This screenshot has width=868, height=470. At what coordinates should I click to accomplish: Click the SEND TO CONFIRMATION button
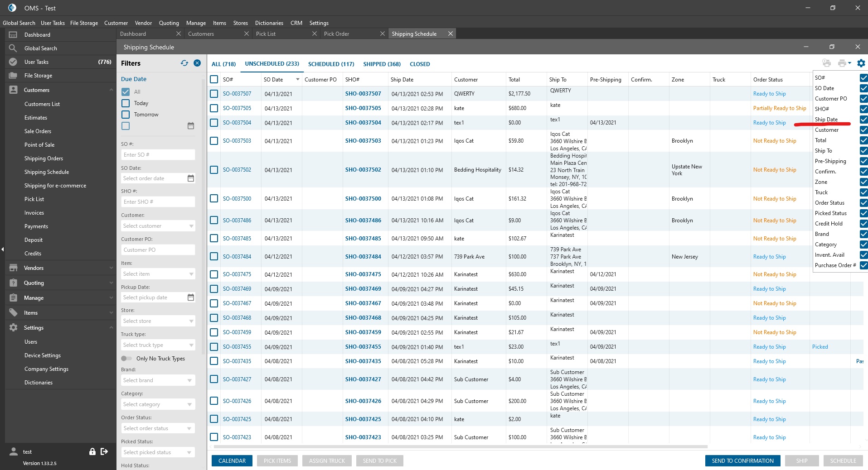point(742,461)
